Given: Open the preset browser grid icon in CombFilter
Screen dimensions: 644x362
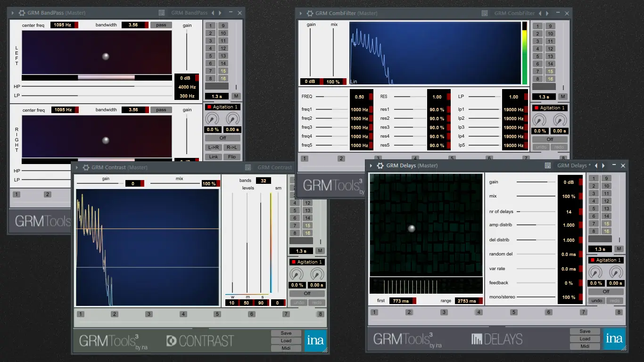Looking at the screenshot, I should 485,13.
